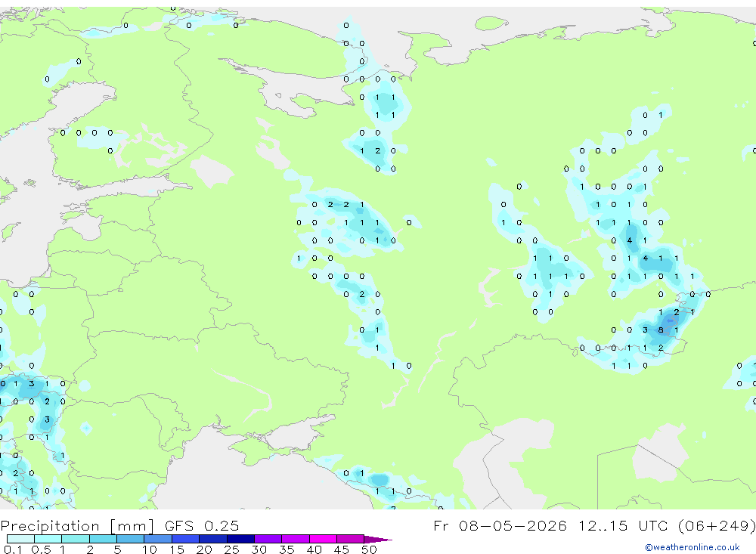Click the '0.5' legend scale label
Screen dimensions: 756x554
41,549
